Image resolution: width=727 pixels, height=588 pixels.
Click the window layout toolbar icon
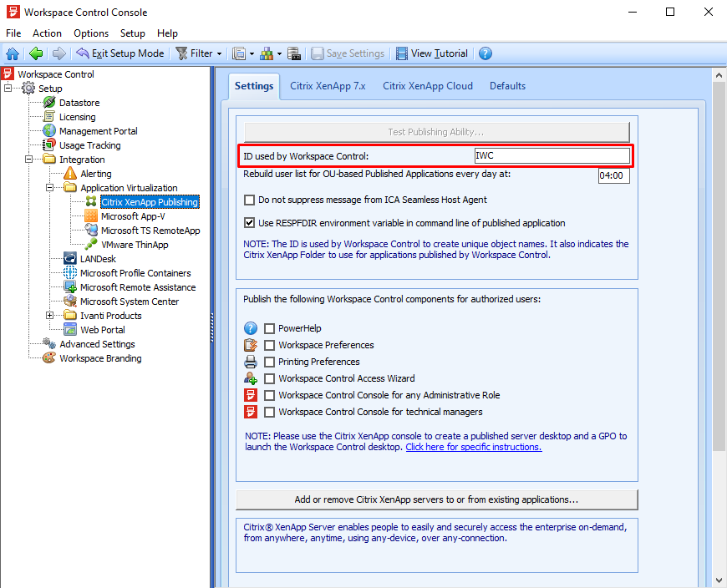coord(239,53)
